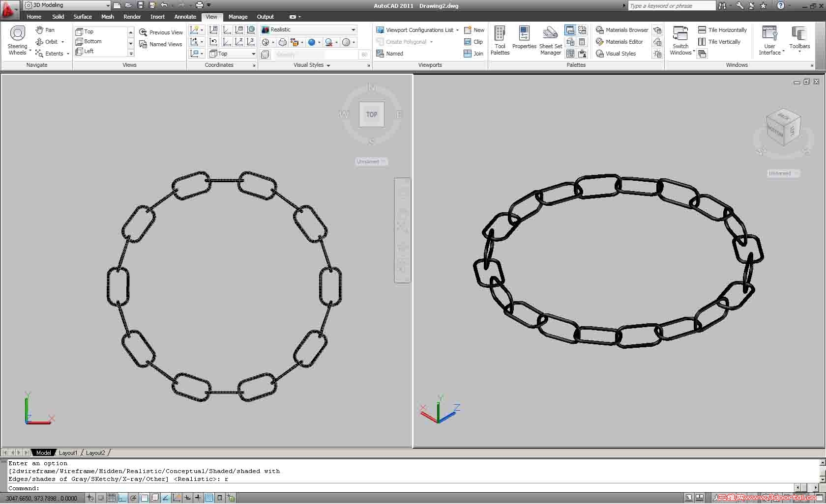Viewport: 826px width, 504px height.
Task: Toggle Dynamic UCS in status bar
Action: pos(177,498)
